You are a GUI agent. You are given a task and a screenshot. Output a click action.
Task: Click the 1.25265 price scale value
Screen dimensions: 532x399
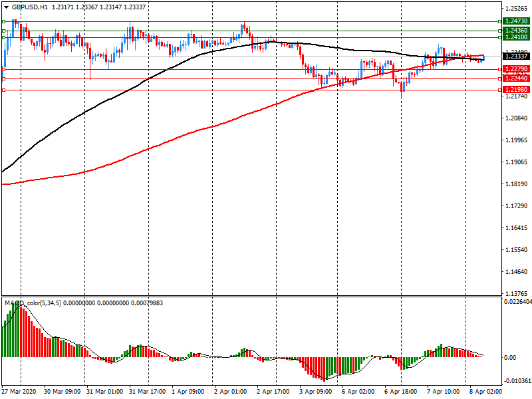pos(516,9)
